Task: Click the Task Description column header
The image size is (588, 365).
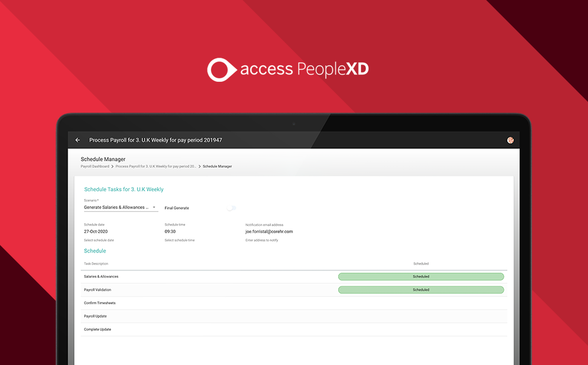Action: tap(96, 264)
